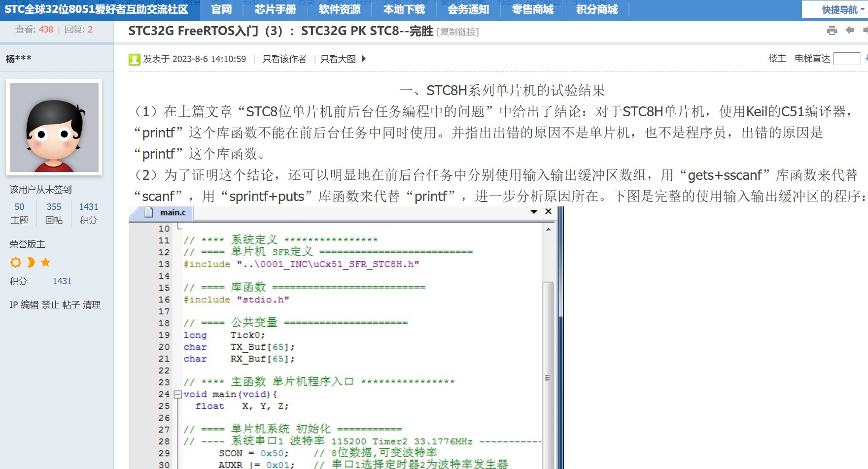Open the 软件资源 nav item

point(340,9)
